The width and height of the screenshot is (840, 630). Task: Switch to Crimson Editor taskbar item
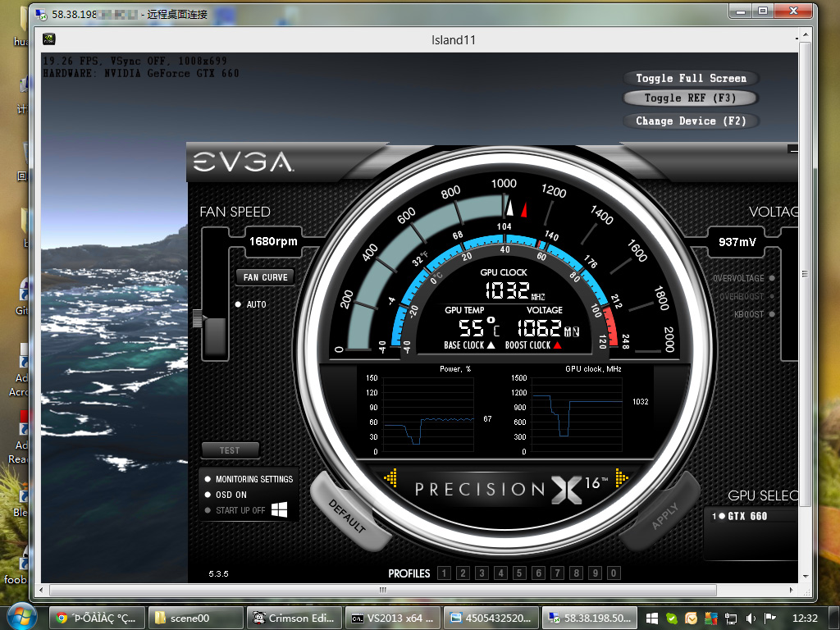coord(294,619)
